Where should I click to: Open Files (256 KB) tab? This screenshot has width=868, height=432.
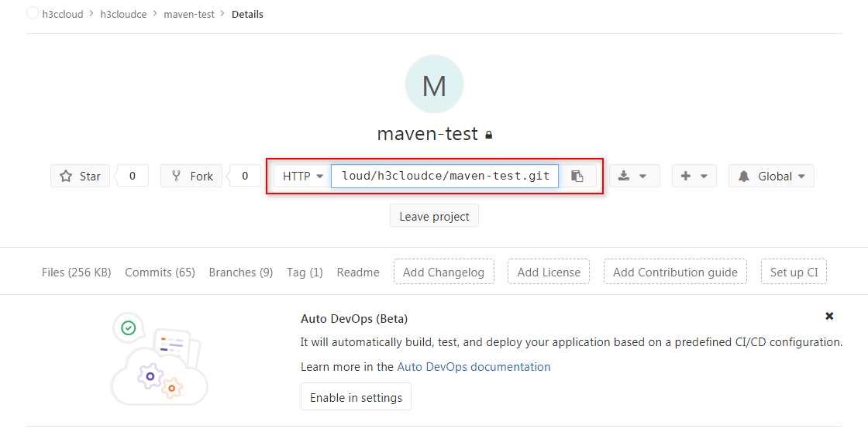pyautogui.click(x=76, y=272)
